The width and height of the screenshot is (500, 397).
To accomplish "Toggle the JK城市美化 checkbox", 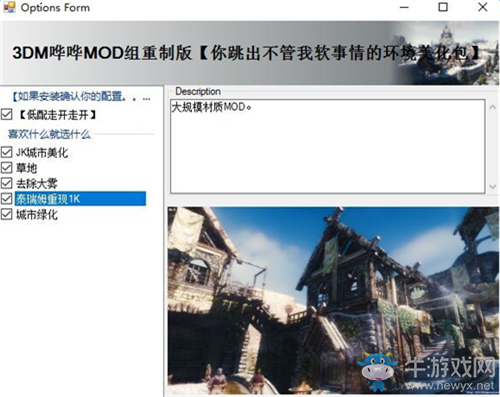I will 7,152.
